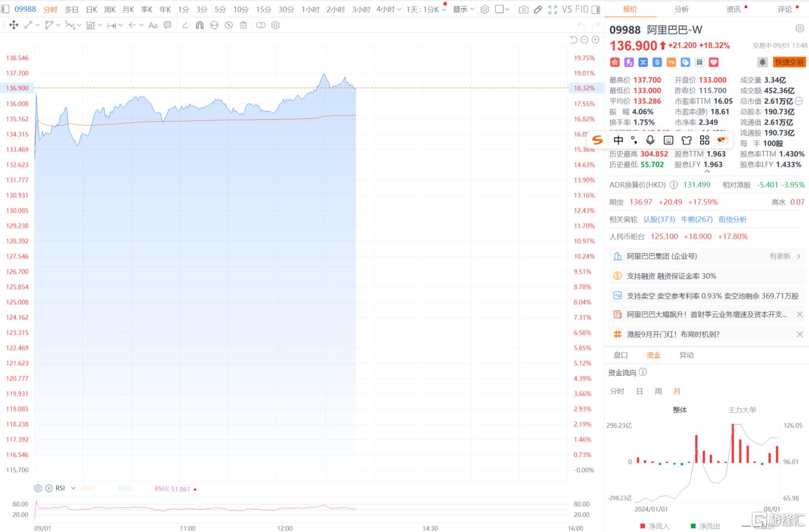The height and width of the screenshot is (532, 809).
Task: Open the 街货分析 link
Action: [733, 220]
